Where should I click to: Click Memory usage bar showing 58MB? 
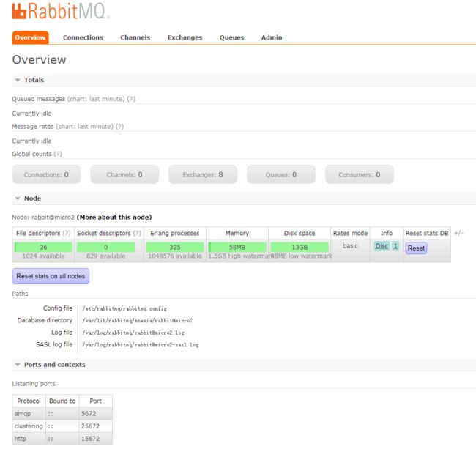click(237, 247)
